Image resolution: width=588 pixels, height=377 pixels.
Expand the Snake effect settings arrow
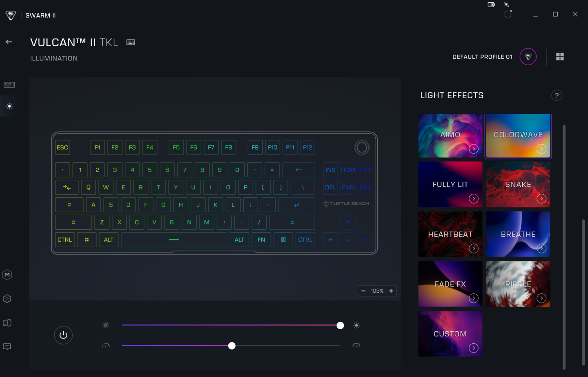click(x=541, y=199)
